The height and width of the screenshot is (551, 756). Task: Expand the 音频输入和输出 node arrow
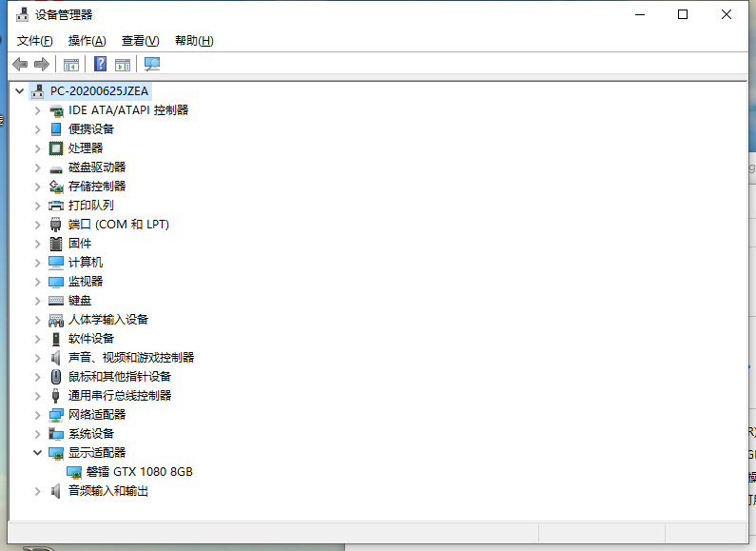(38, 491)
